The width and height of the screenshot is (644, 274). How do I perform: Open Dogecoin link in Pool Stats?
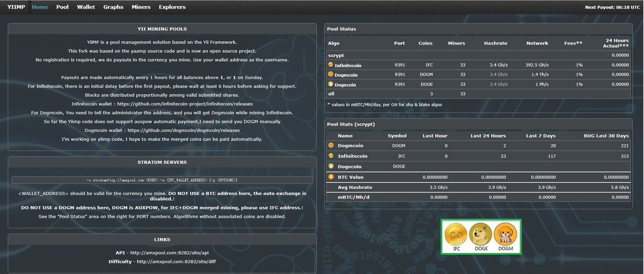(x=350, y=166)
